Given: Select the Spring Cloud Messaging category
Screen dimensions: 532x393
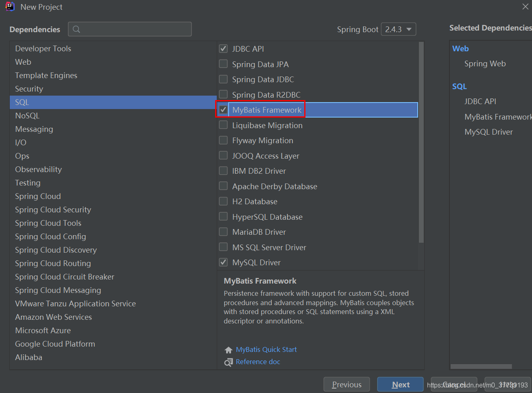Looking at the screenshot, I should tap(113, 290).
